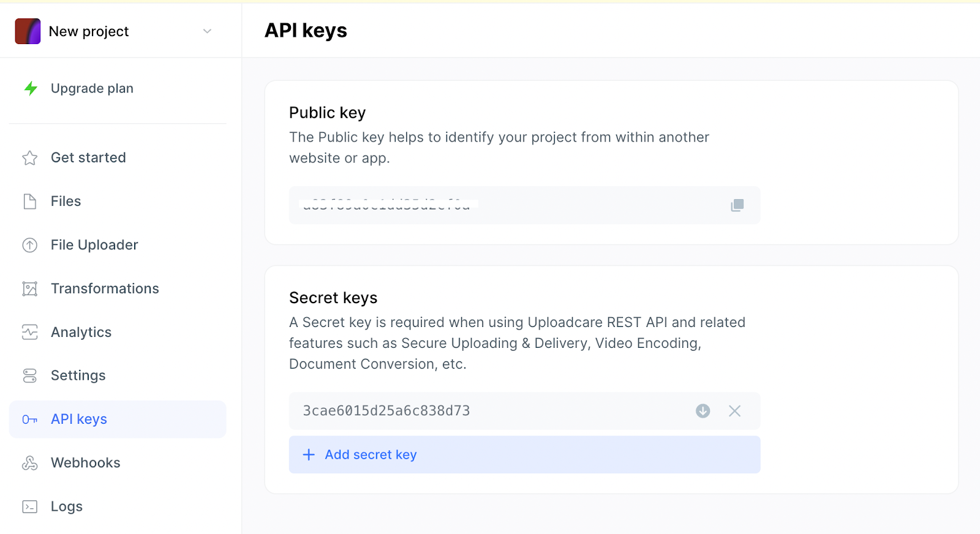Select the Webhooks sidebar icon
Viewport: 980px width, 534px height.
tap(29, 462)
